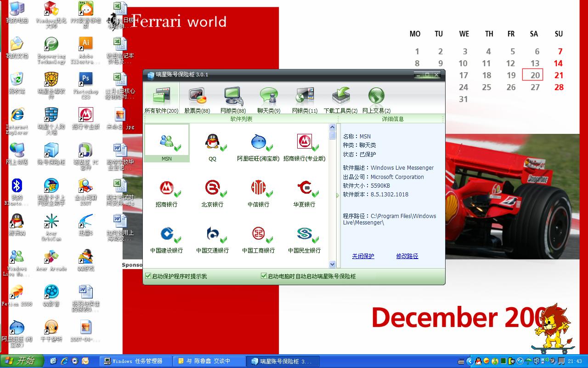Screen dimensions: 588x368
Task: Click the 详细信息 panel header
Action: 393,119
